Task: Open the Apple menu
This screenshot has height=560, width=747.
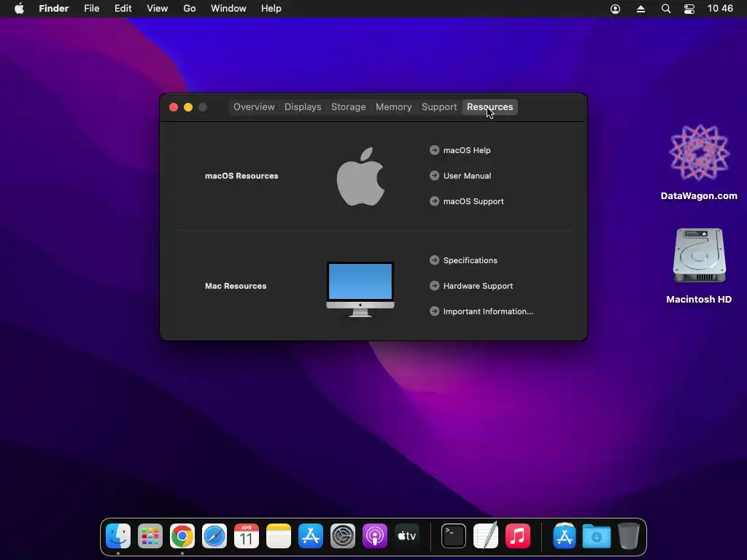Action: (x=19, y=9)
